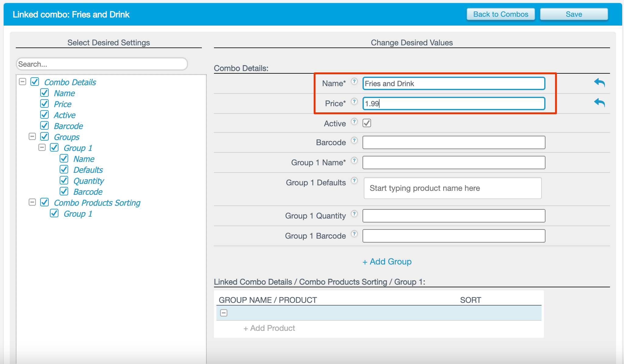624x364 pixels.
Task: Show help for Group 1 Quantity
Action: (x=354, y=214)
